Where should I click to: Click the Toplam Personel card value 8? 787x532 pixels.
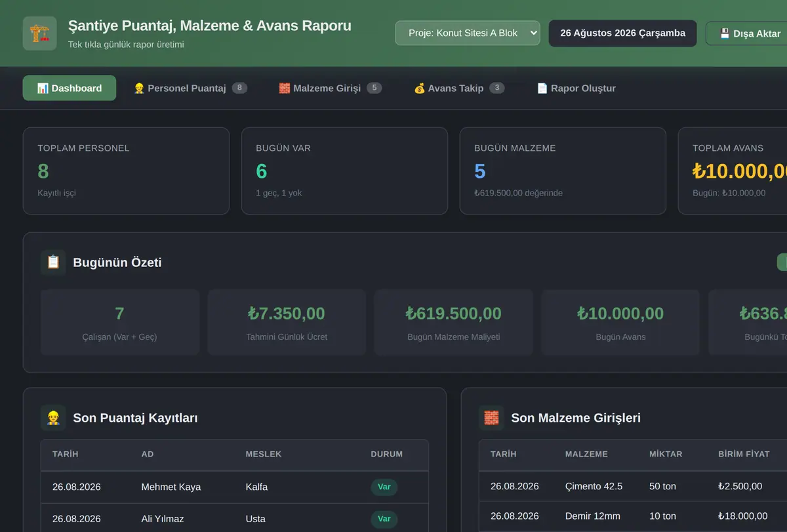(x=43, y=171)
